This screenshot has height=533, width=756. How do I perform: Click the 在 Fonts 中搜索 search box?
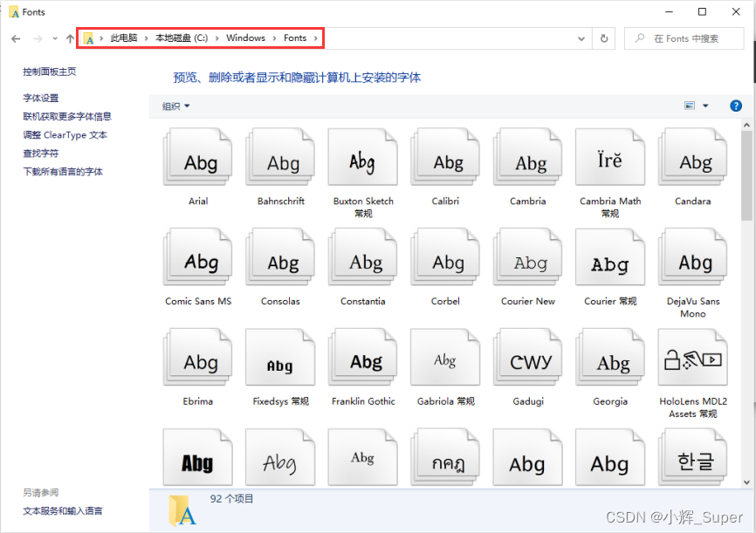(684, 38)
